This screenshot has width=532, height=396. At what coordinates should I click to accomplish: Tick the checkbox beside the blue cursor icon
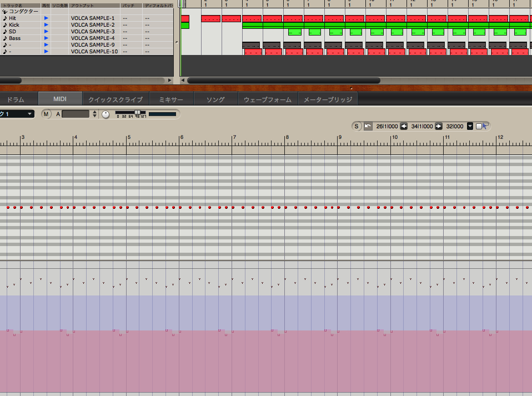tap(479, 126)
